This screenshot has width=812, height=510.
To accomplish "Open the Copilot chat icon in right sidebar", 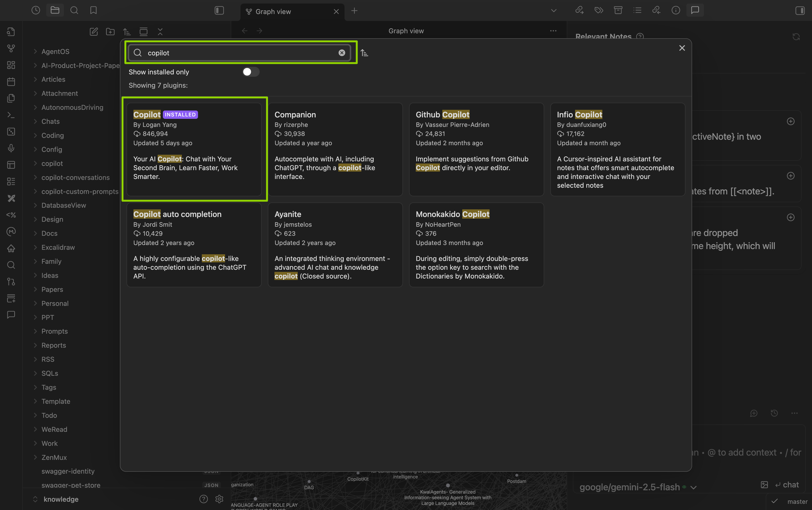I will 695,10.
